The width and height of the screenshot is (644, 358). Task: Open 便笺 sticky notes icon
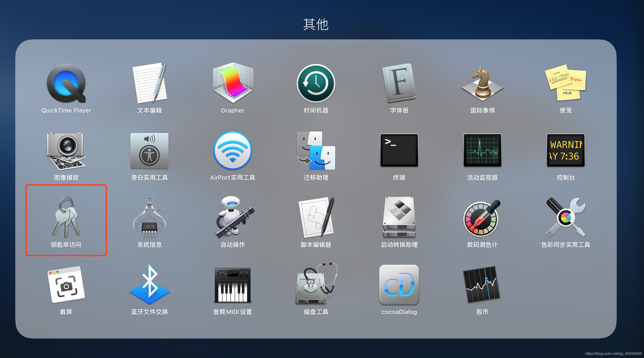[566, 83]
